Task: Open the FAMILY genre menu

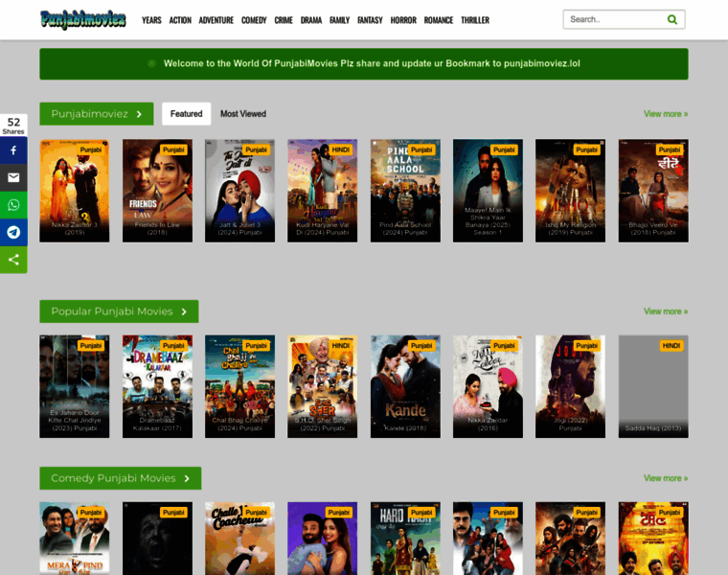Action: pos(339,20)
